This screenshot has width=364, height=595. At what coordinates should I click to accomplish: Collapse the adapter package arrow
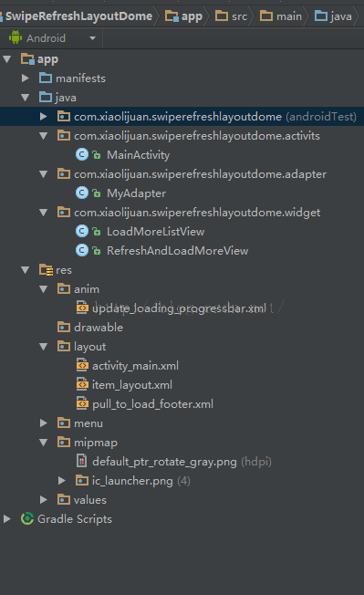(44, 174)
